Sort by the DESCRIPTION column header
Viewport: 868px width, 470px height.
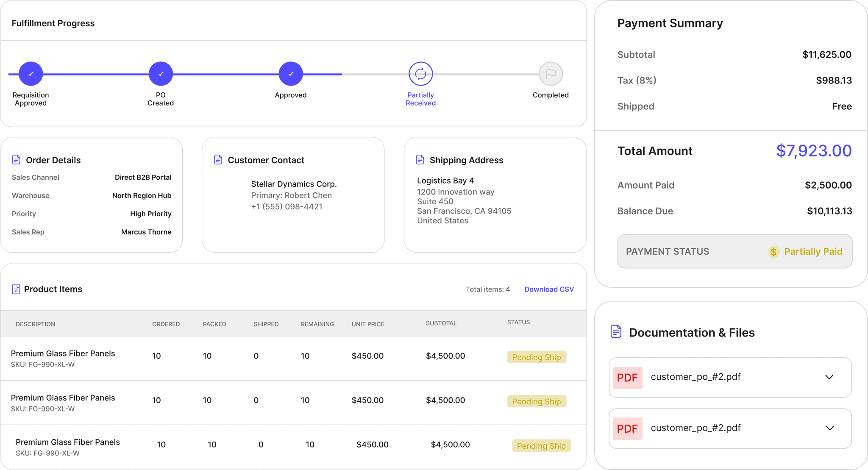(x=36, y=324)
